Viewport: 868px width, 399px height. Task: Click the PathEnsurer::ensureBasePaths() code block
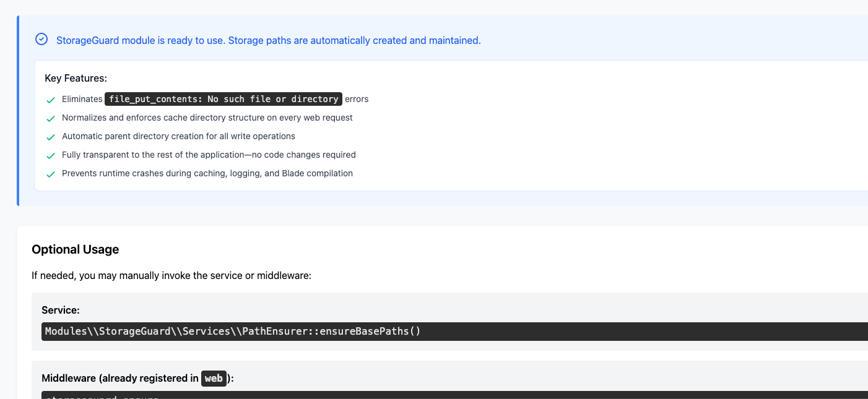coord(233,331)
